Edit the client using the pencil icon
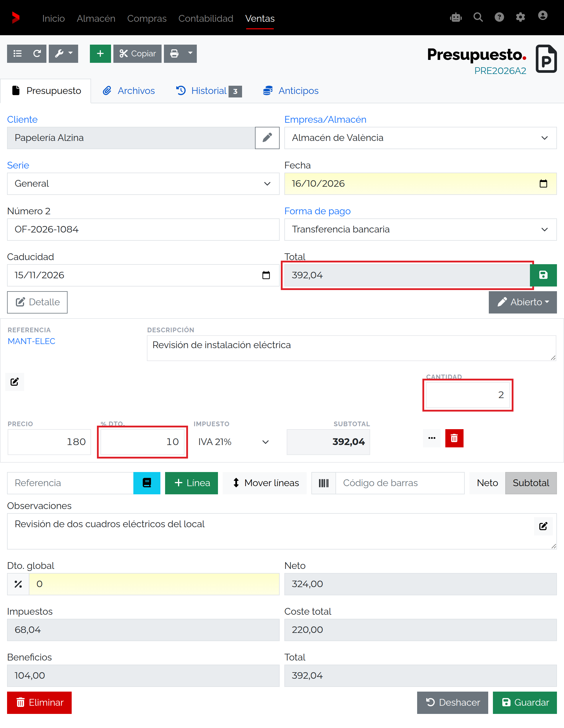Image resolution: width=564 pixels, height=728 pixels. tap(267, 138)
